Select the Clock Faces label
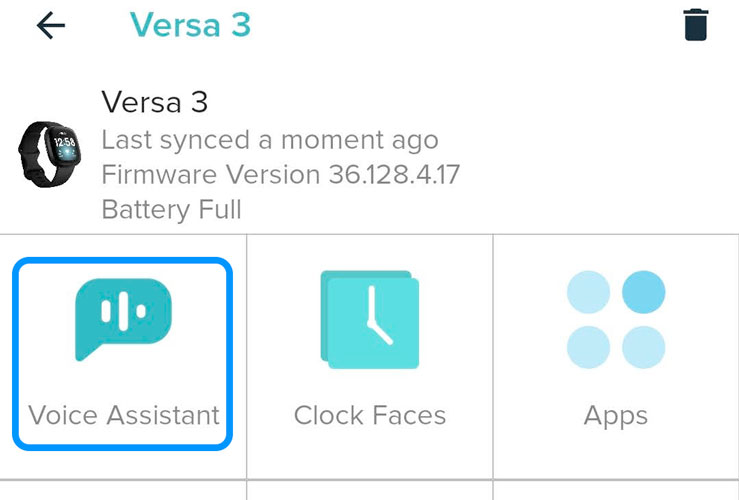This screenshot has width=739, height=500. pos(370,415)
